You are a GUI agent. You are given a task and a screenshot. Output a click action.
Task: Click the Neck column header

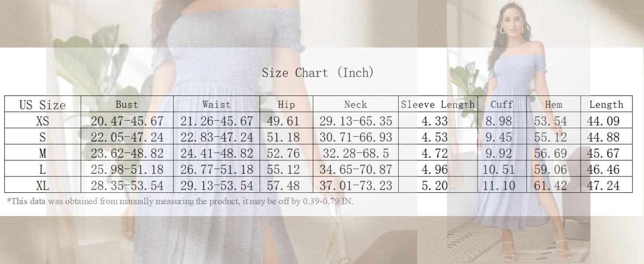pos(355,105)
